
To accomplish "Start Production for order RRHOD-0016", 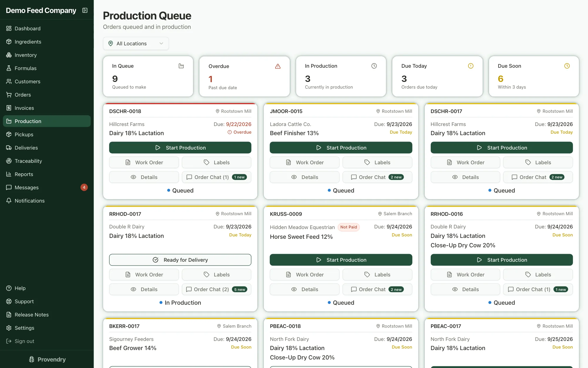I will 502,260.
